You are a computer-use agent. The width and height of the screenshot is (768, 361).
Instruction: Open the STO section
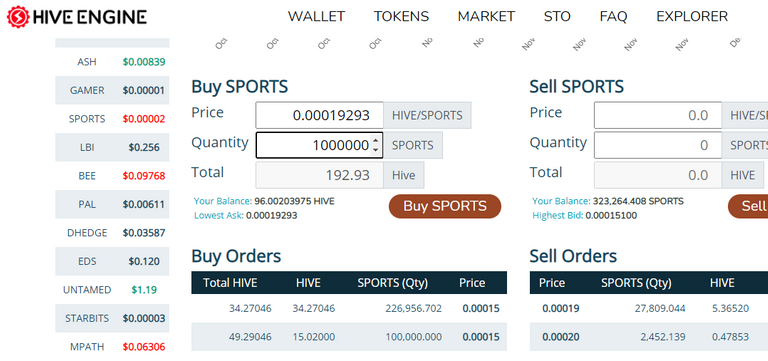[557, 17]
